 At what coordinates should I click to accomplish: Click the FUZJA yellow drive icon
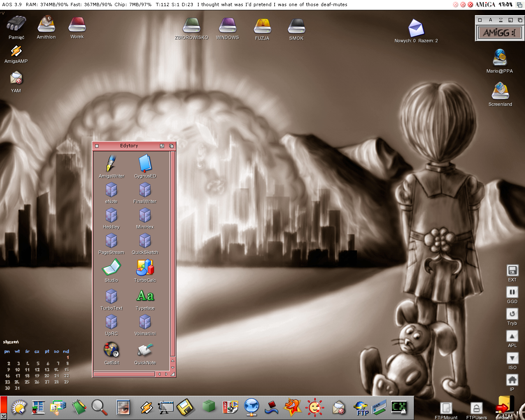click(x=262, y=26)
